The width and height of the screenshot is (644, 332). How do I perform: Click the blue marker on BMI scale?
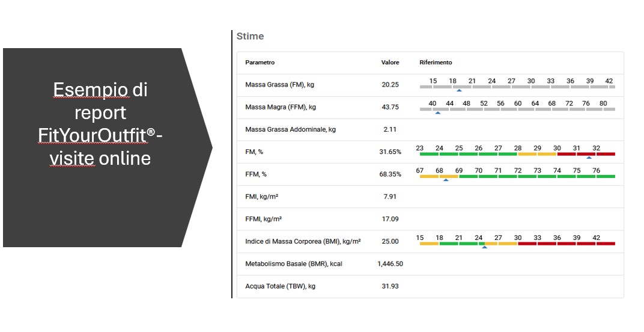(x=484, y=247)
